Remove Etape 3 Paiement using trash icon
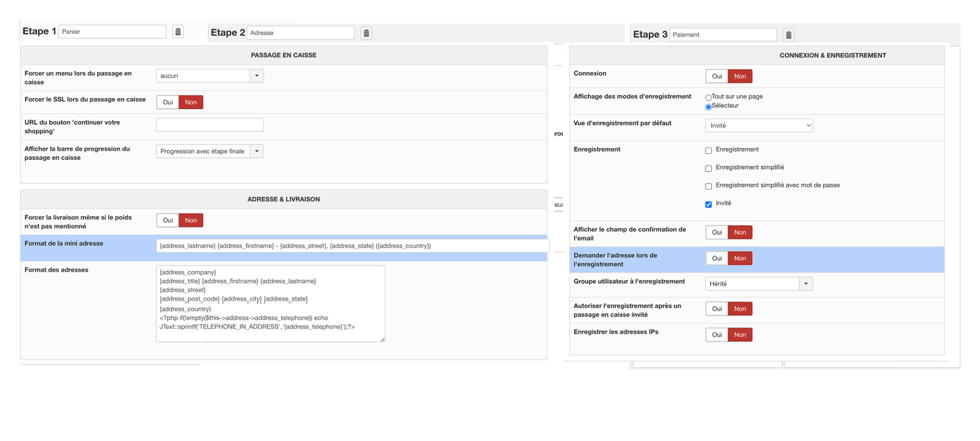Screen dimensions: 980x441 point(788,35)
